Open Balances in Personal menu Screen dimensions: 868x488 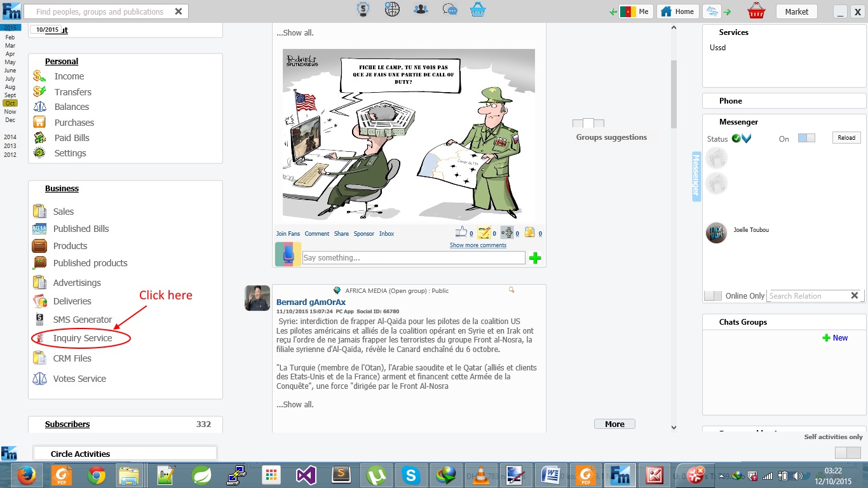pos(71,107)
